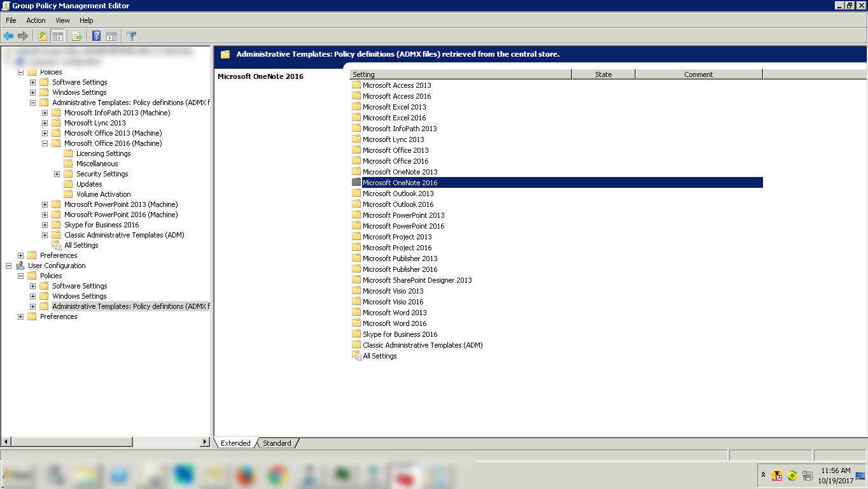Expand Microsoft InfoPath 2013 (Machine) node
Viewport: 868px width, 489px height.
(x=45, y=113)
